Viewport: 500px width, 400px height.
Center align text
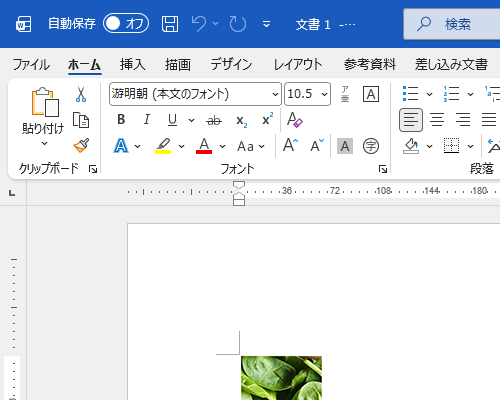(x=437, y=120)
